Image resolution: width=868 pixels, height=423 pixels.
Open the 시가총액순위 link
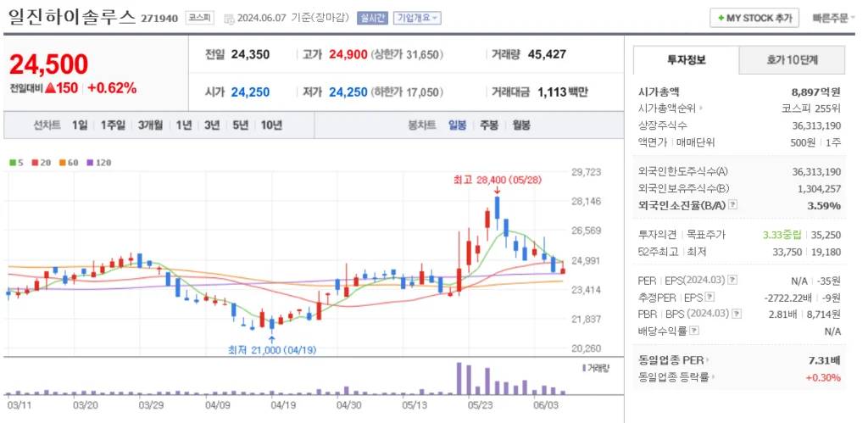tap(670, 109)
